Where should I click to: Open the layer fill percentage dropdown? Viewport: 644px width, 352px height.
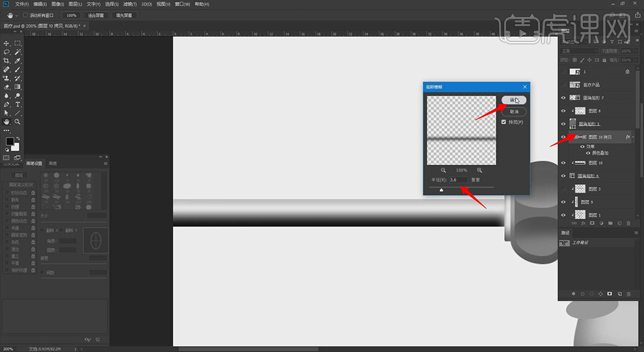(634, 60)
